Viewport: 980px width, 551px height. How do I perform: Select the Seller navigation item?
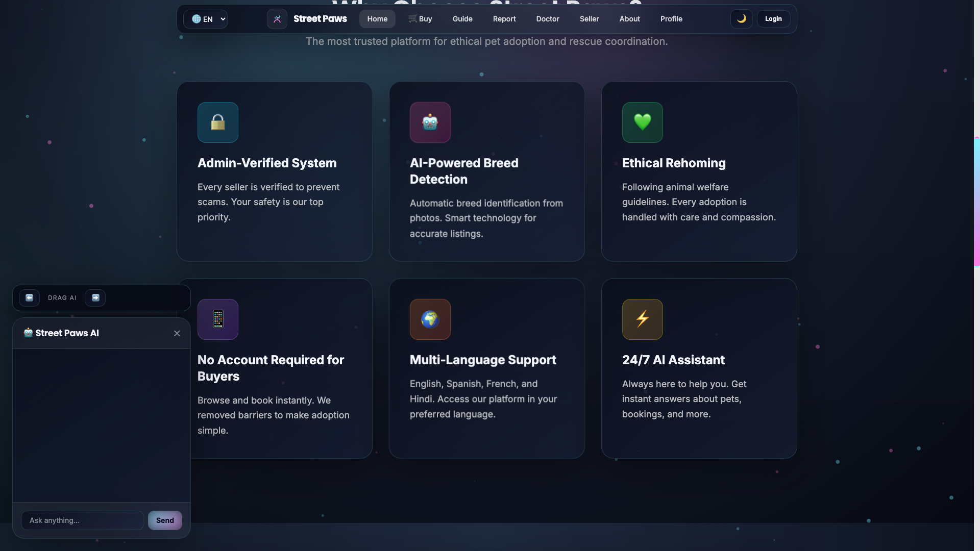pyautogui.click(x=589, y=19)
